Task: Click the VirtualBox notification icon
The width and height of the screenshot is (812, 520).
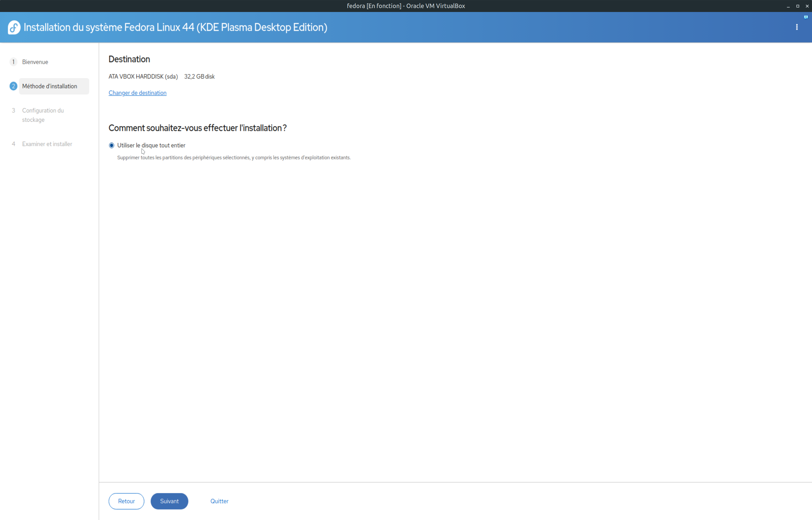Action: pos(806,17)
